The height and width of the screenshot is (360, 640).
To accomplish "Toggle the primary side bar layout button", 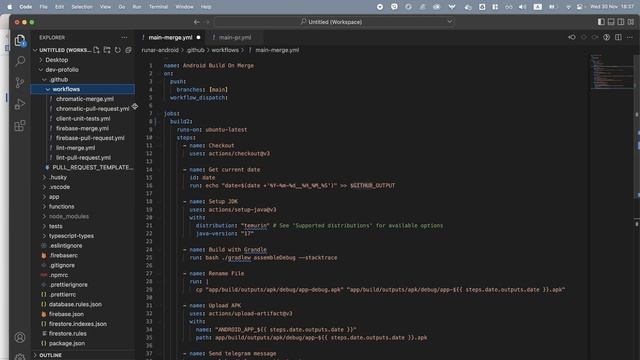I will 601,22.
